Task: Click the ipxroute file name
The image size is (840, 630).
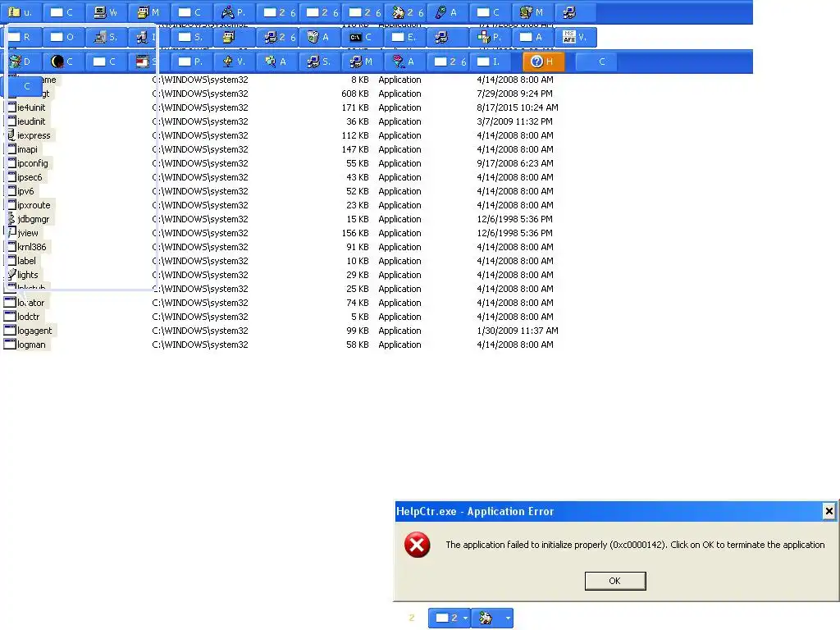Action: pyautogui.click(x=34, y=205)
